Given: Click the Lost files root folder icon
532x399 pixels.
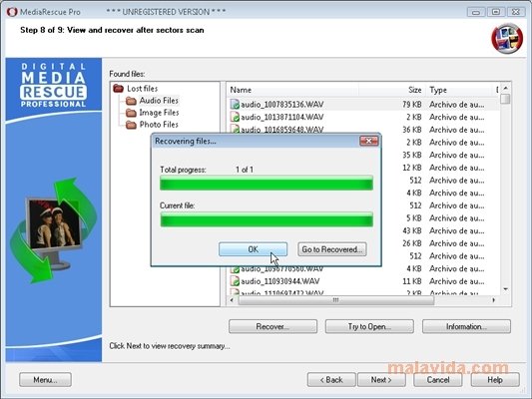Looking at the screenshot, I should point(118,89).
